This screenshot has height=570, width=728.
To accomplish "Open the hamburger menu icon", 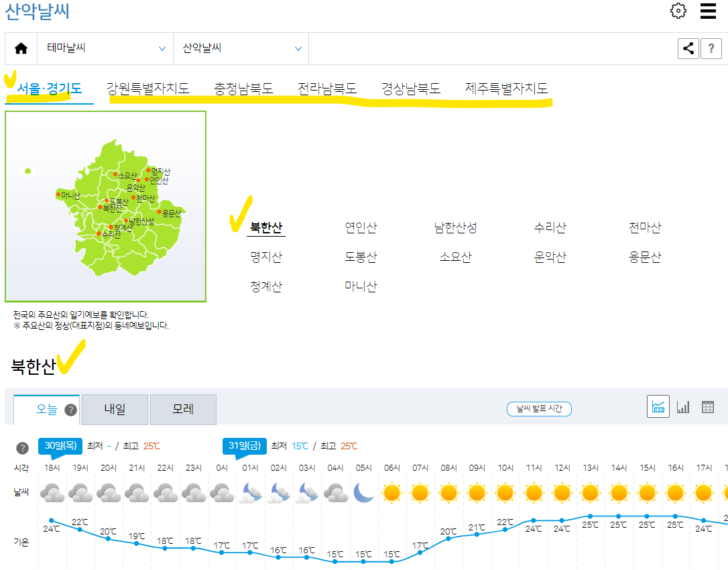I will tap(708, 11).
